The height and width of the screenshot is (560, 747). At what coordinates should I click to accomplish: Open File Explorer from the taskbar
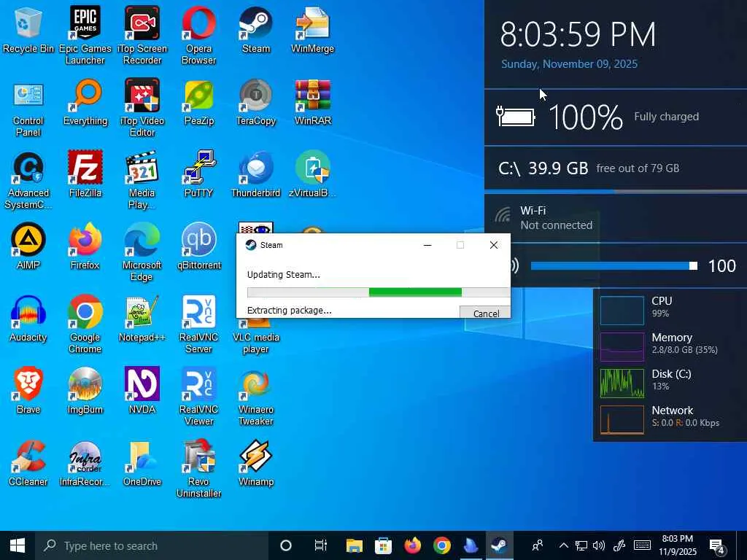(354, 545)
